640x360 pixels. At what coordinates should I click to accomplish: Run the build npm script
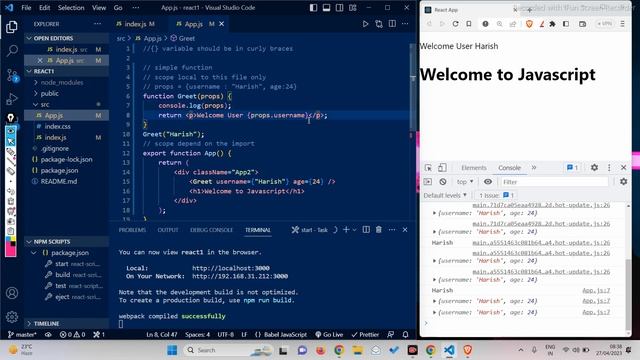pyautogui.click(x=62, y=275)
